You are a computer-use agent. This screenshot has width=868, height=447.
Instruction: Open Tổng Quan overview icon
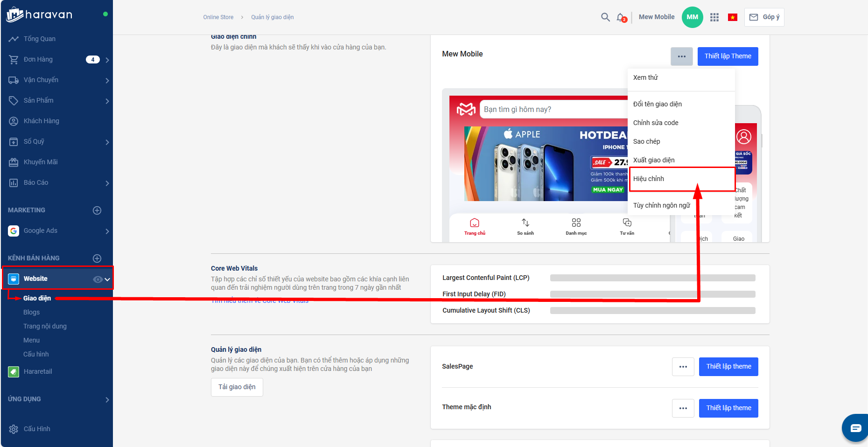pos(14,39)
